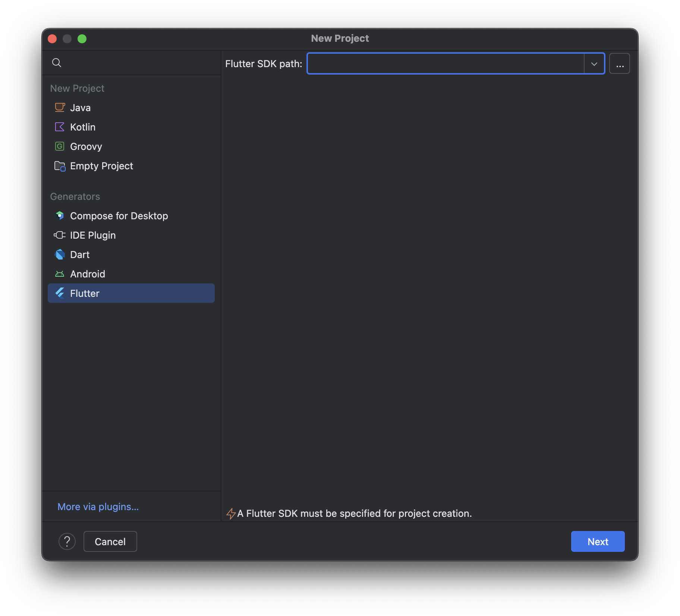
Task: Choose Java project type
Action: click(131, 108)
